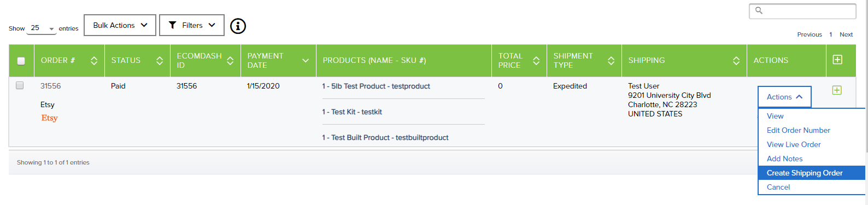
Task: Open the Filters dropdown
Action: [192, 25]
